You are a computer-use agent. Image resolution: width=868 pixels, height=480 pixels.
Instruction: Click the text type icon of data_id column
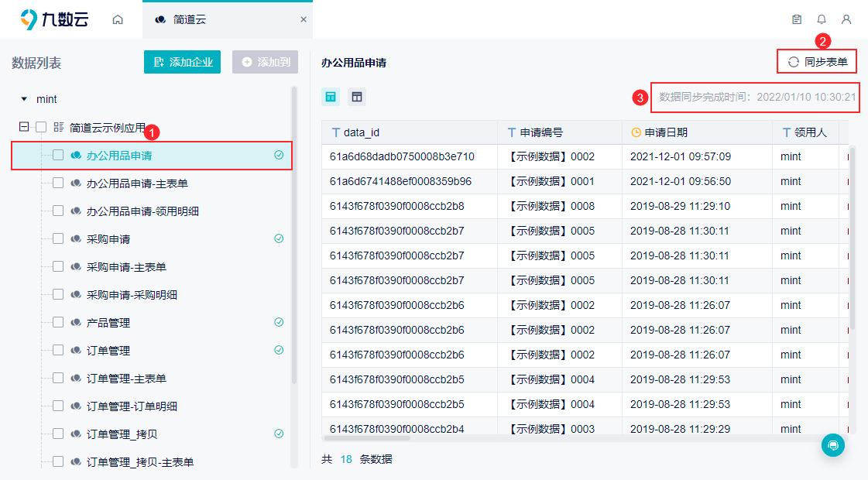pos(335,132)
